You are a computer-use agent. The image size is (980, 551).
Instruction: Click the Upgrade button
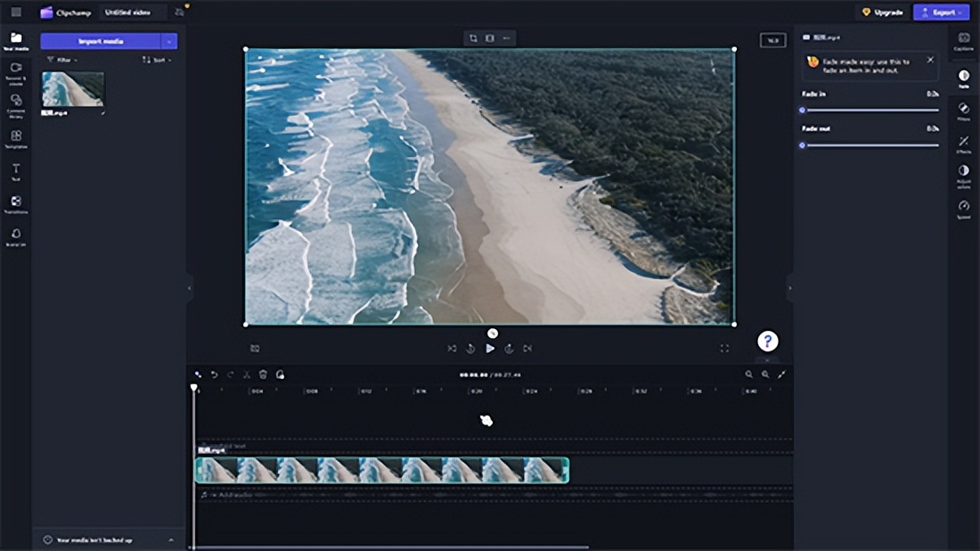883,12
